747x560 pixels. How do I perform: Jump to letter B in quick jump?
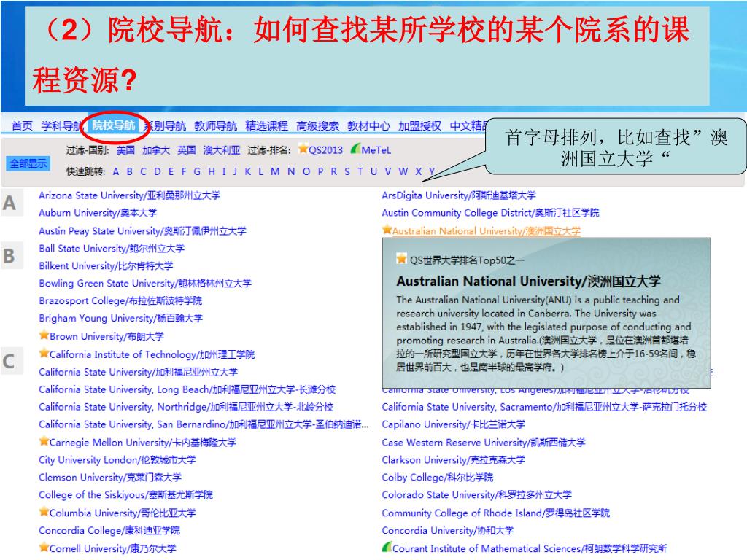(130, 171)
